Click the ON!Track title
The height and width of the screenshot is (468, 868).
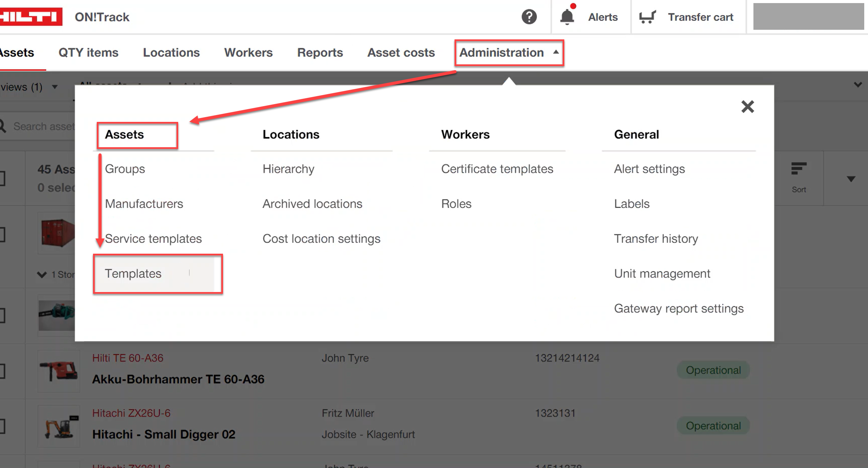102,17
